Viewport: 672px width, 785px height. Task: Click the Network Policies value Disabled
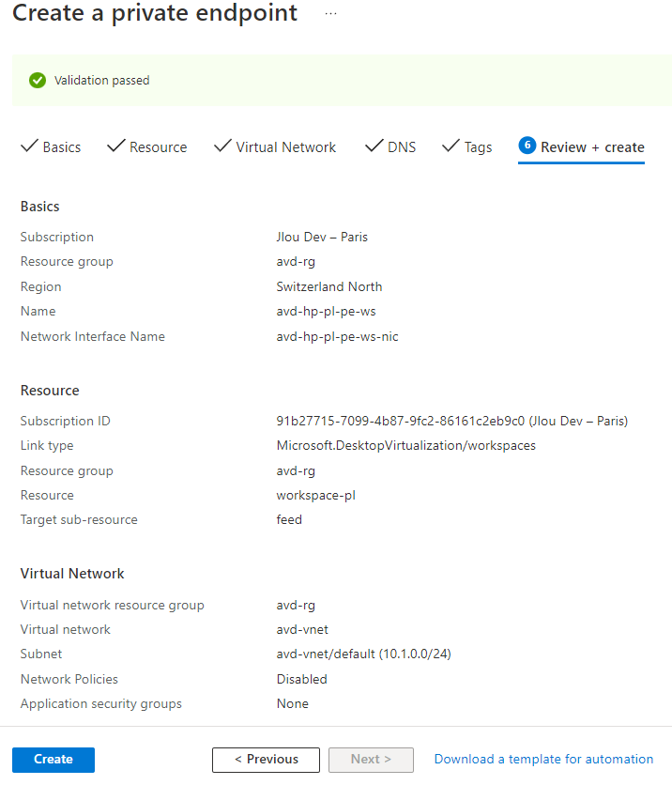pos(301,679)
